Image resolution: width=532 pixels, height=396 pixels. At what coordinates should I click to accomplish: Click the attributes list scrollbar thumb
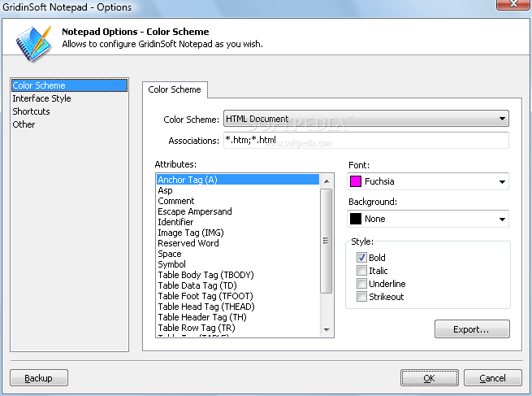(x=326, y=241)
